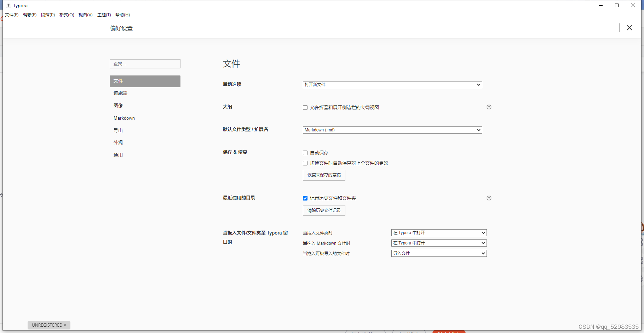
Task: Open the 视图(V) menu
Action: [85, 15]
